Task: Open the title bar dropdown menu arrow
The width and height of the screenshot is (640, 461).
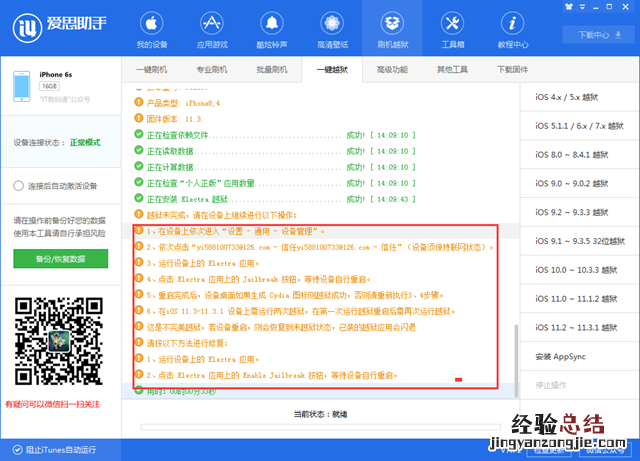Action: 582,7
